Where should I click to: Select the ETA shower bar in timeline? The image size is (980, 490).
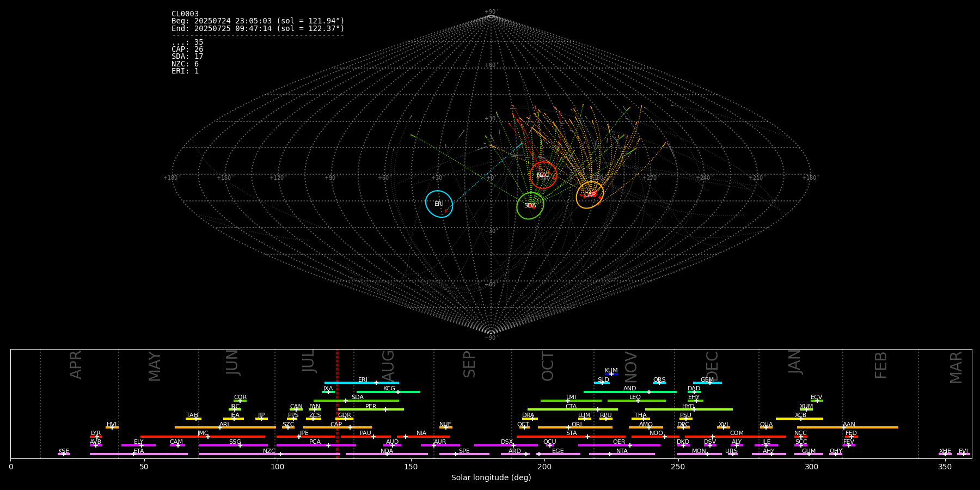[x=139, y=454]
